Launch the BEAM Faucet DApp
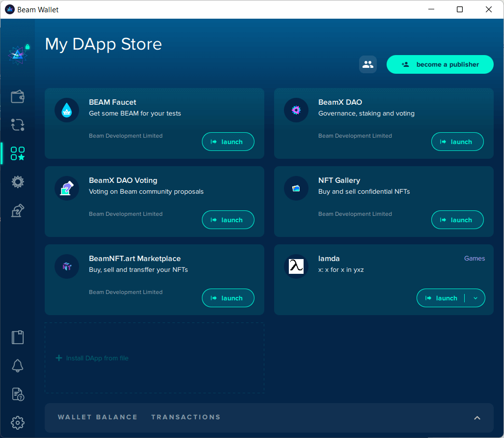 228,142
